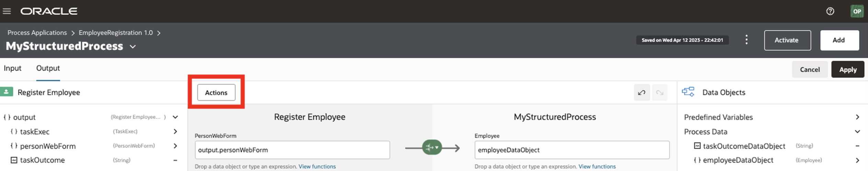Screen dimensions: 868x171
Task: Open the MyStructuredProcess title dropdown
Action: point(133,47)
